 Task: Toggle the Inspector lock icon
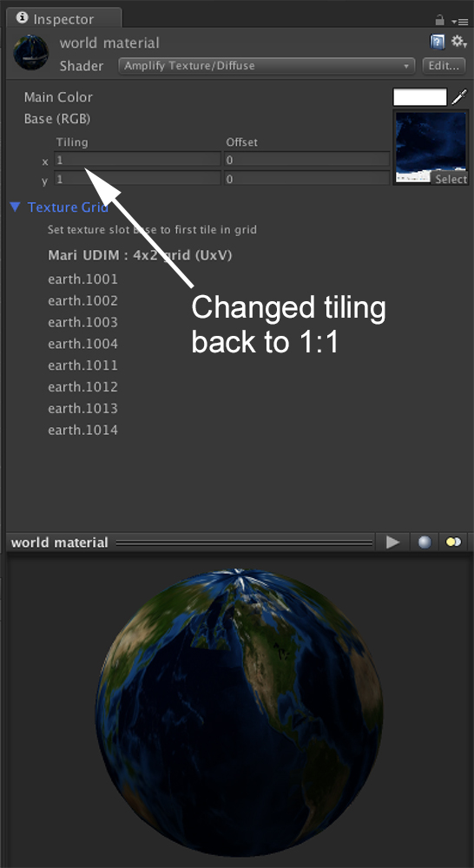pyautogui.click(x=439, y=21)
